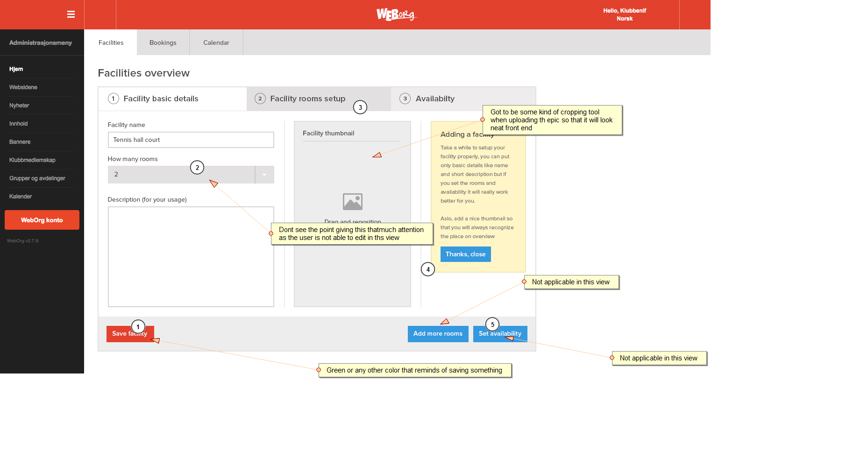Open Grupper og avdelinger in the sidebar
Image resolution: width=868 pixels, height=472 pixels.
coord(37,178)
